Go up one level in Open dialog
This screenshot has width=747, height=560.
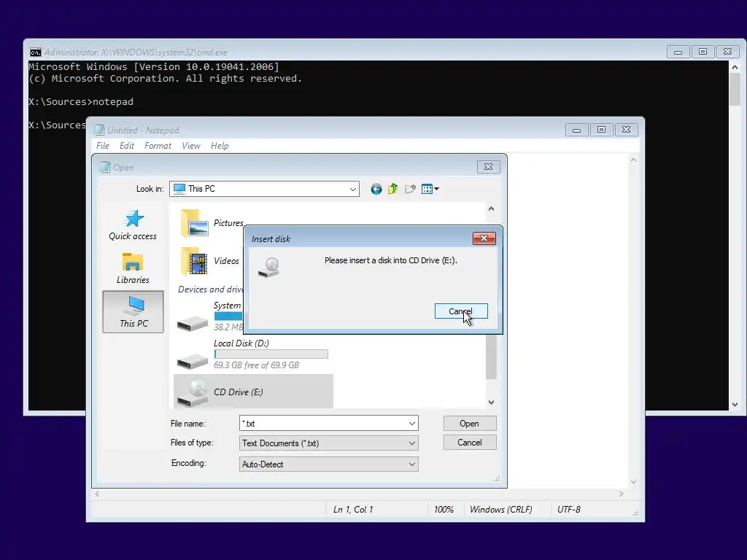(392, 190)
